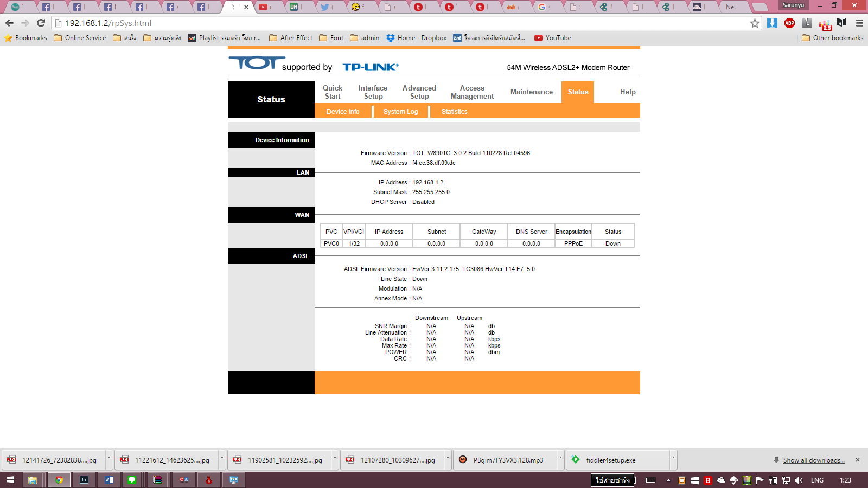Open the admin bookmark folder

365,38
